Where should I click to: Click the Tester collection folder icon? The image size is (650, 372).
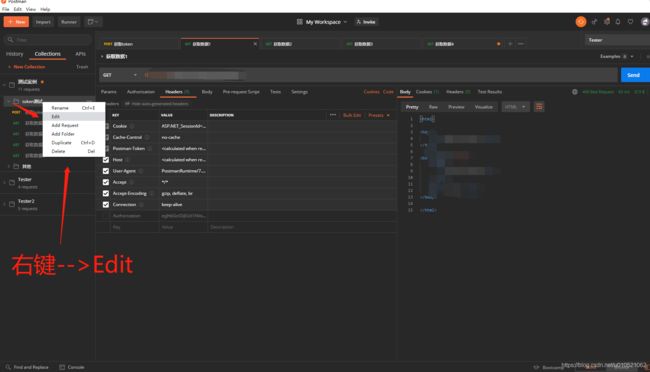[12, 182]
